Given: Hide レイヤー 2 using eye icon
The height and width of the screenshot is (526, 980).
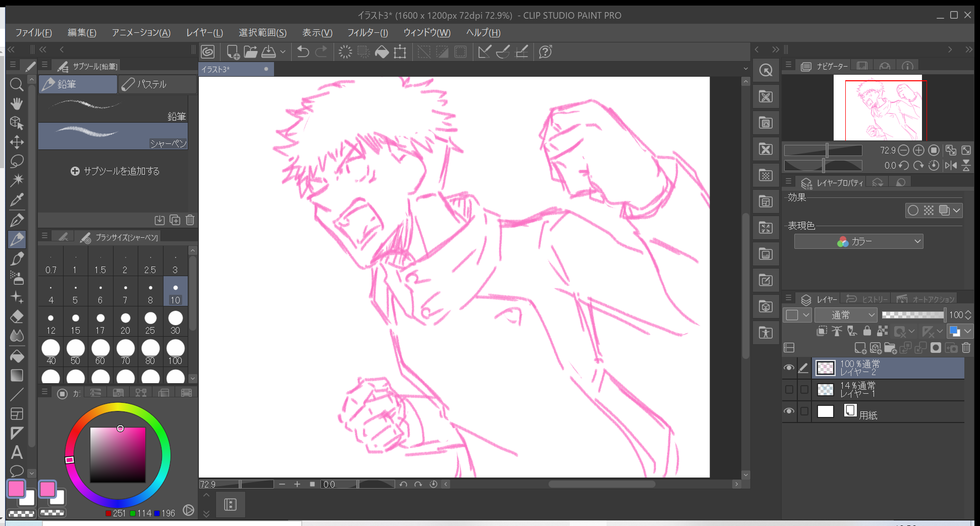Looking at the screenshot, I should pyautogui.click(x=789, y=368).
